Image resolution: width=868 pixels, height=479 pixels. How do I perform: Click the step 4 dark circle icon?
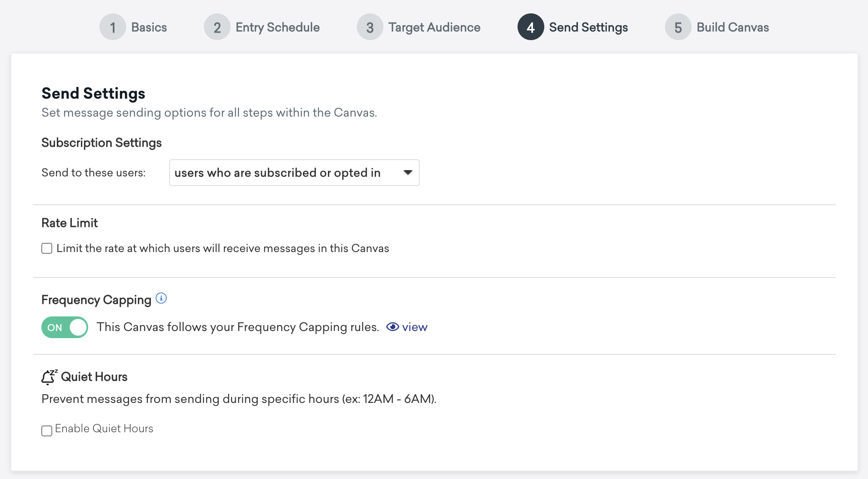point(531,27)
